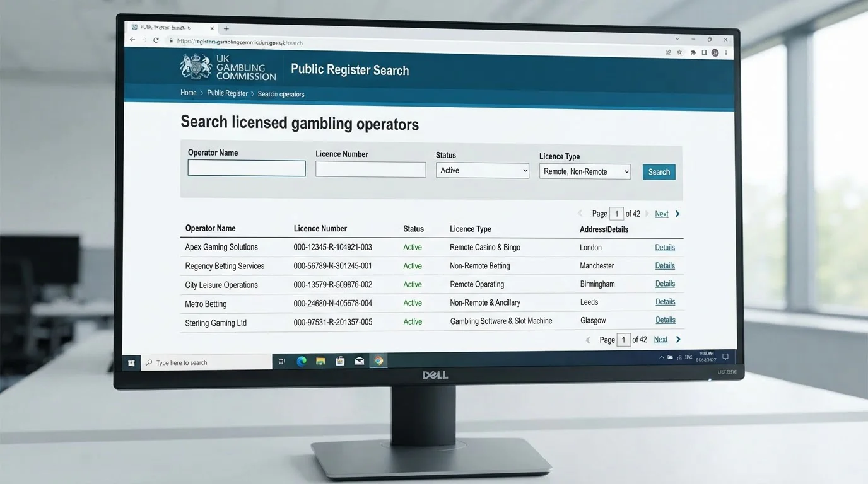
Task: Open the Licence Type dropdown
Action: click(x=585, y=171)
